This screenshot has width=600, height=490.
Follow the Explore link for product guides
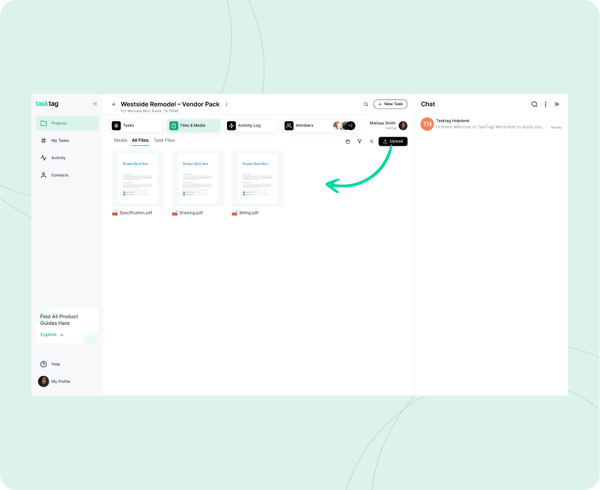pyautogui.click(x=52, y=335)
